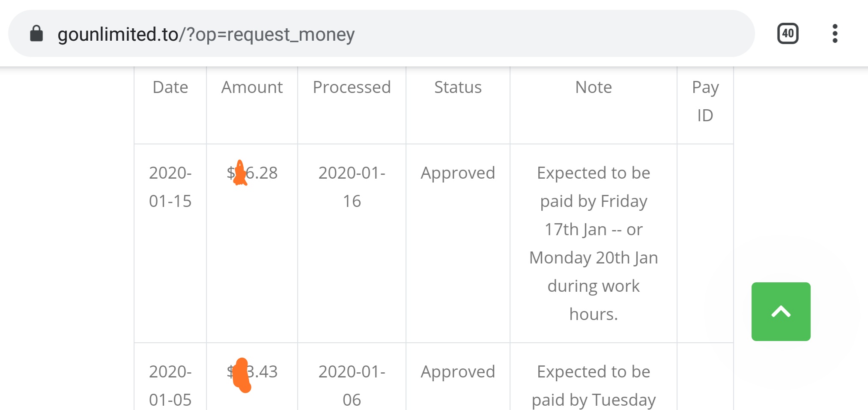Click the 2020-01-06 processed date
Screen dimensions: 868x410
[x=352, y=386]
